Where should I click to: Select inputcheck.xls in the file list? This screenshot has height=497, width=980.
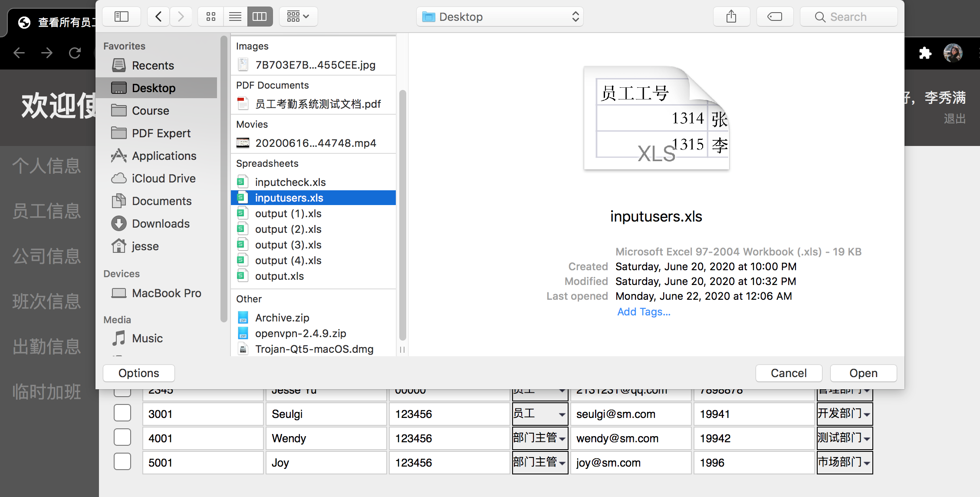point(290,182)
